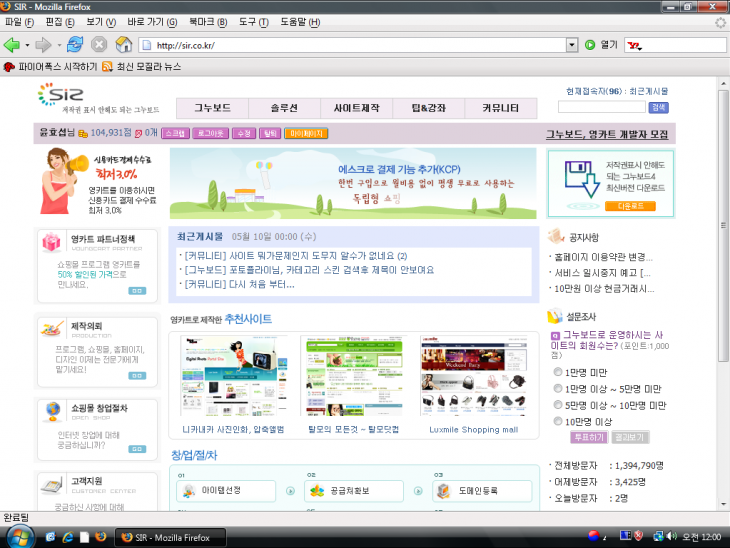The image size is (730, 548).
Task: Click the palette icon for 제작의뢰
Action: point(52,328)
